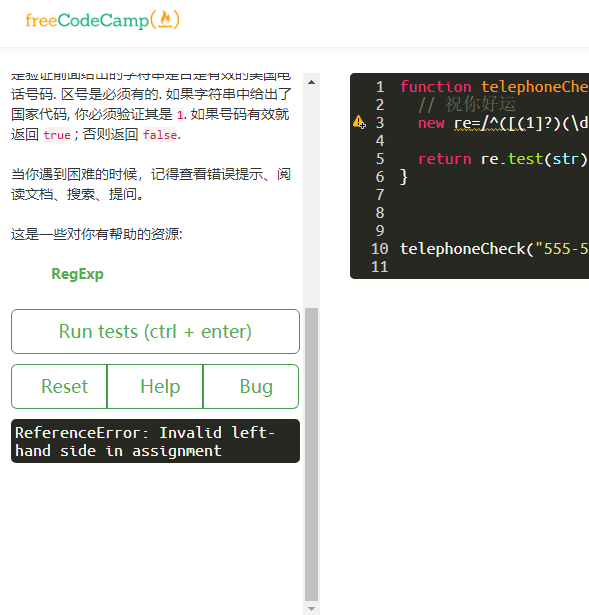The image size is (589, 615).
Task: Open the freeCodeCamp logo link
Action: point(102,20)
